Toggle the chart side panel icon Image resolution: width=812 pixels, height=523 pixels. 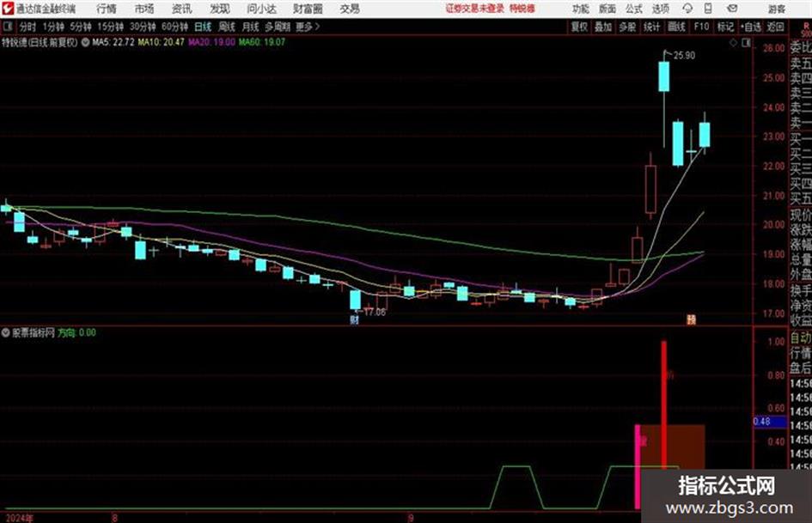746,43
